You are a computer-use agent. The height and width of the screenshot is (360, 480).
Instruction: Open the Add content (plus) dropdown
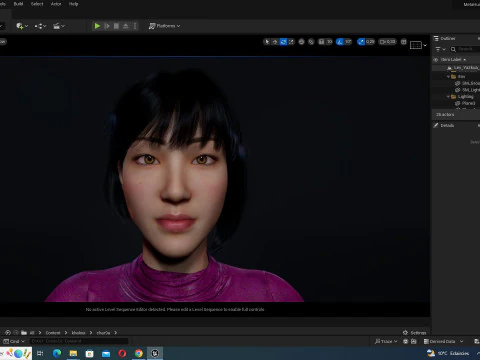22,26
